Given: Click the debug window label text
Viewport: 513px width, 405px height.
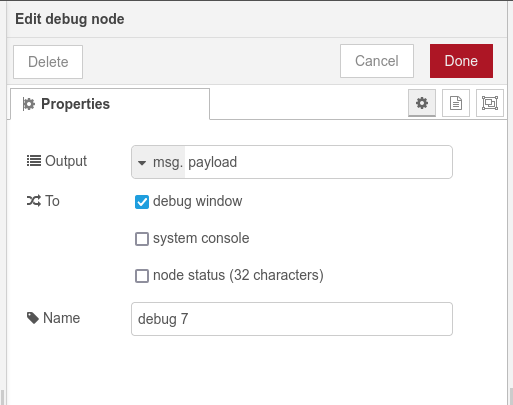Looking at the screenshot, I should pyautogui.click(x=198, y=201).
